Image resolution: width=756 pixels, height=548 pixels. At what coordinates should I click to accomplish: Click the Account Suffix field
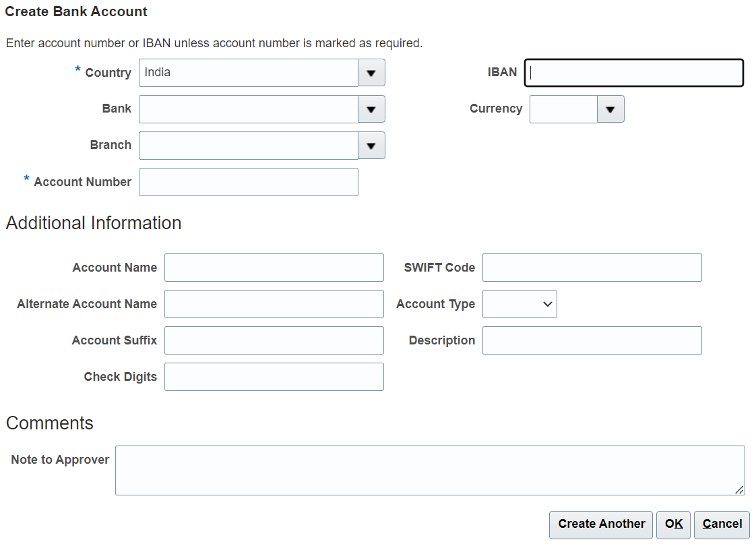point(274,340)
